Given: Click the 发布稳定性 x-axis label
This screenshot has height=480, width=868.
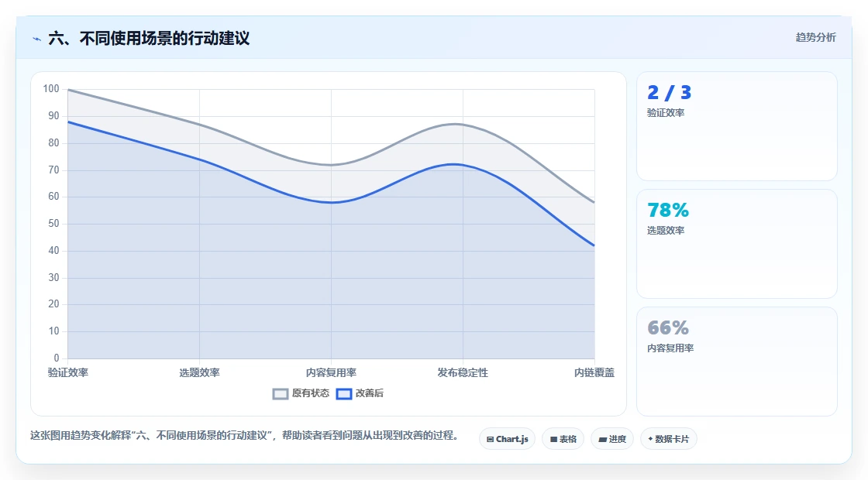Looking at the screenshot, I should (463, 372).
